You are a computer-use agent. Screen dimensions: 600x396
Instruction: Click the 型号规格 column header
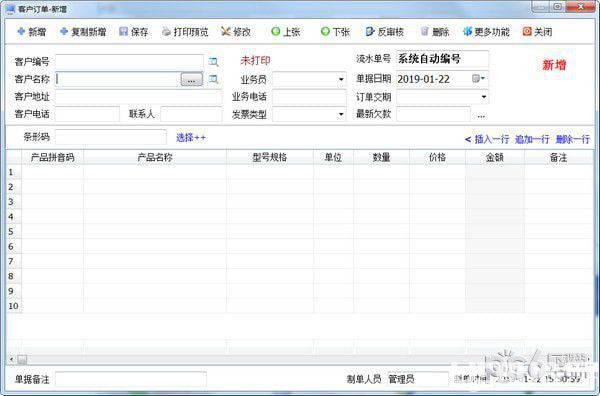click(x=270, y=157)
